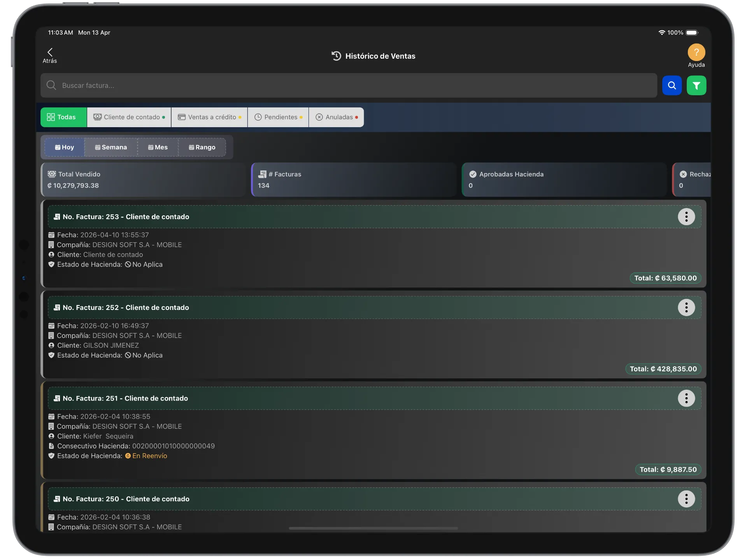This screenshot has height=560, width=747.
Task: Show the Ventas a crédito invoices
Action: pos(209,117)
